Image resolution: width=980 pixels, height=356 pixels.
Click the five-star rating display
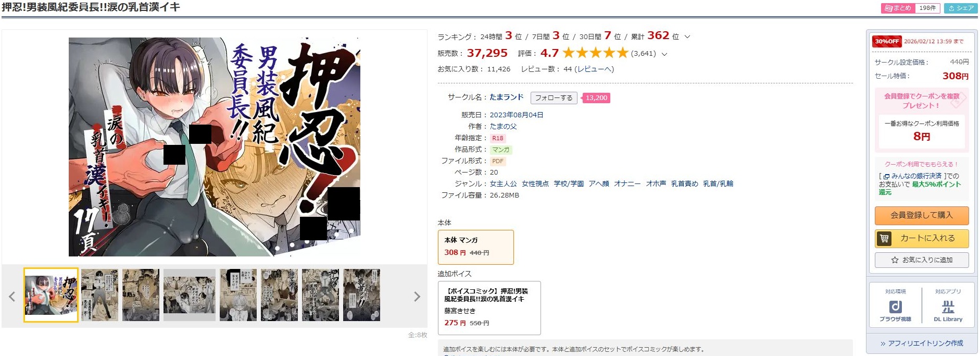coord(595,53)
